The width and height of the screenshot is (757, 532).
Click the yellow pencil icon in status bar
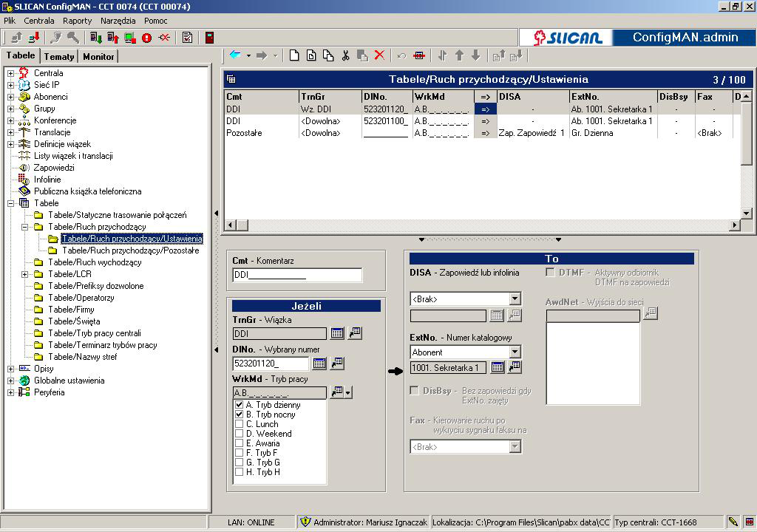click(x=733, y=522)
